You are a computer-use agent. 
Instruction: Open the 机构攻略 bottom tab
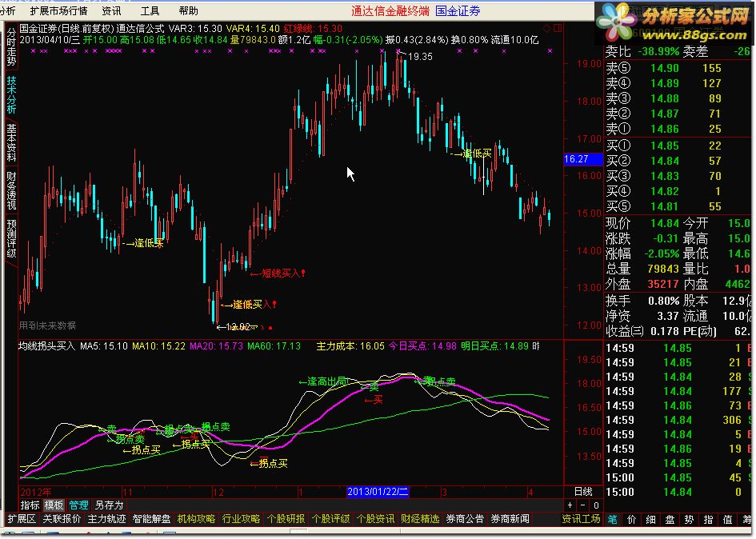(196, 519)
